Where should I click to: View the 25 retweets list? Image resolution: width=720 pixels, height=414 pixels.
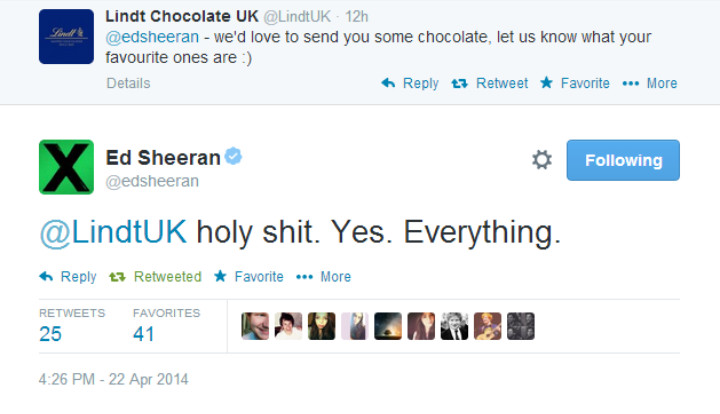51,334
